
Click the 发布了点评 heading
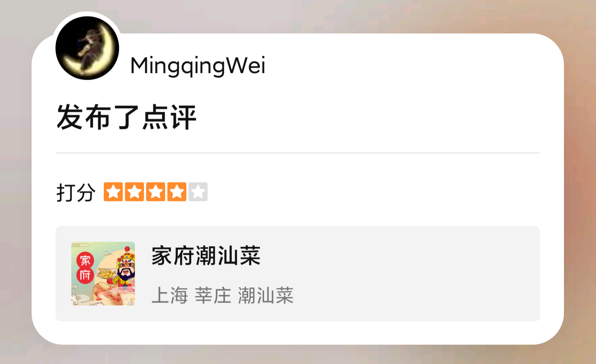coord(127,117)
